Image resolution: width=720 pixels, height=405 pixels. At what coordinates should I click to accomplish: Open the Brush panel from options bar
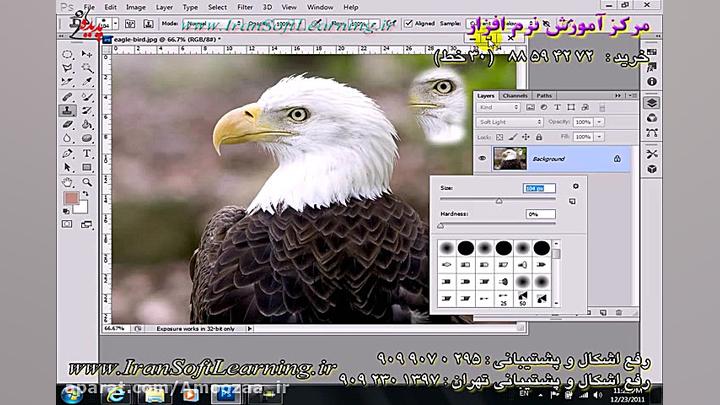[x=130, y=23]
